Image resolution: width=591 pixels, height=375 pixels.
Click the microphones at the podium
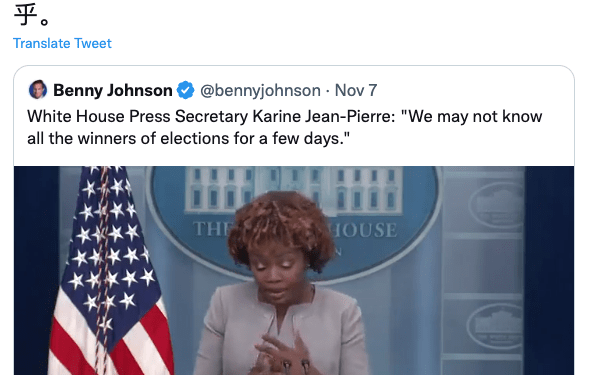point(296,367)
